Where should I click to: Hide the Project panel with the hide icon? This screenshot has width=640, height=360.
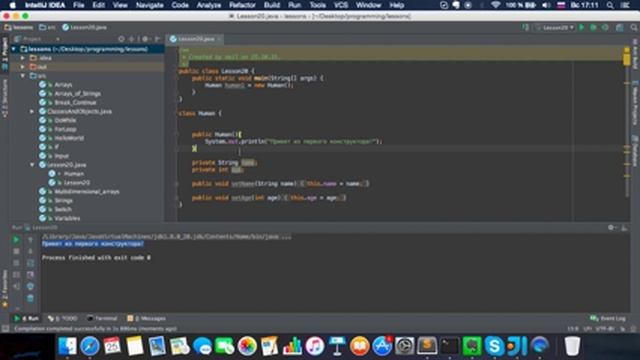158,39
